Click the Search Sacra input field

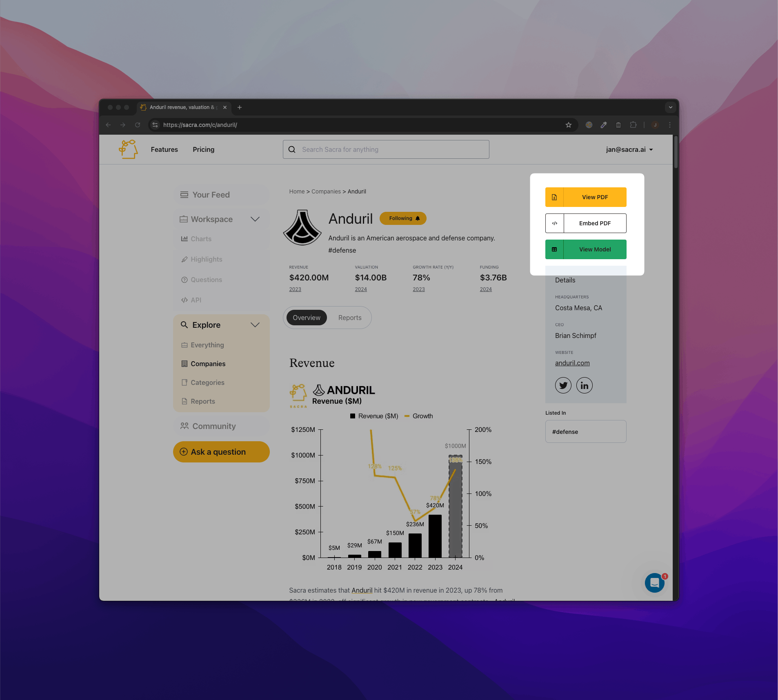pos(386,149)
